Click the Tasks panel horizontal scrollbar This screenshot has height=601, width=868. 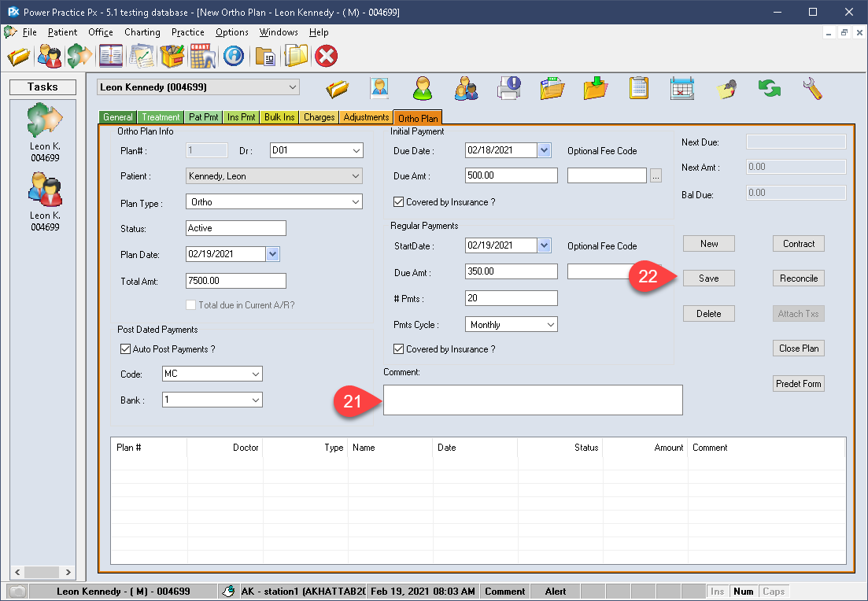click(x=42, y=572)
